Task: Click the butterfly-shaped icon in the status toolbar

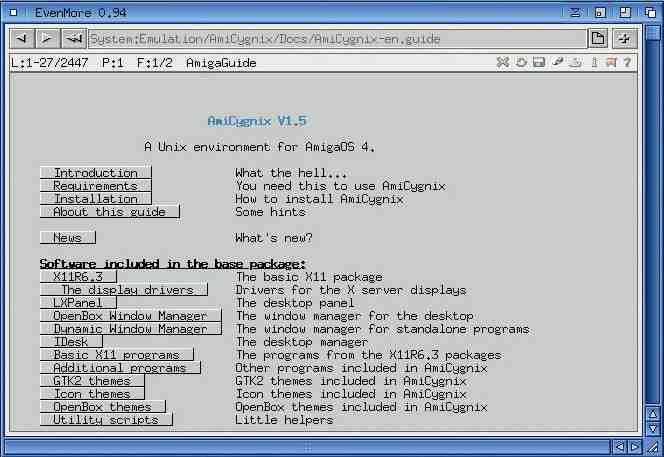Action: coord(503,63)
